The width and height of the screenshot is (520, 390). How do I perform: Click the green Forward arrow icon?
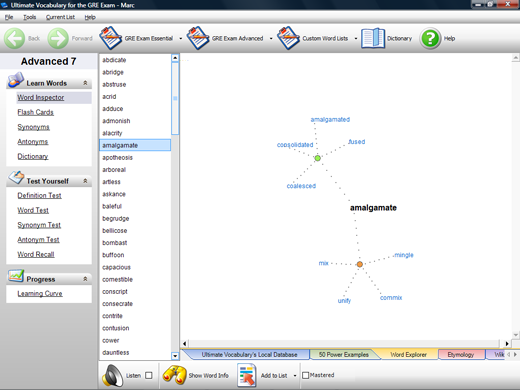point(58,38)
